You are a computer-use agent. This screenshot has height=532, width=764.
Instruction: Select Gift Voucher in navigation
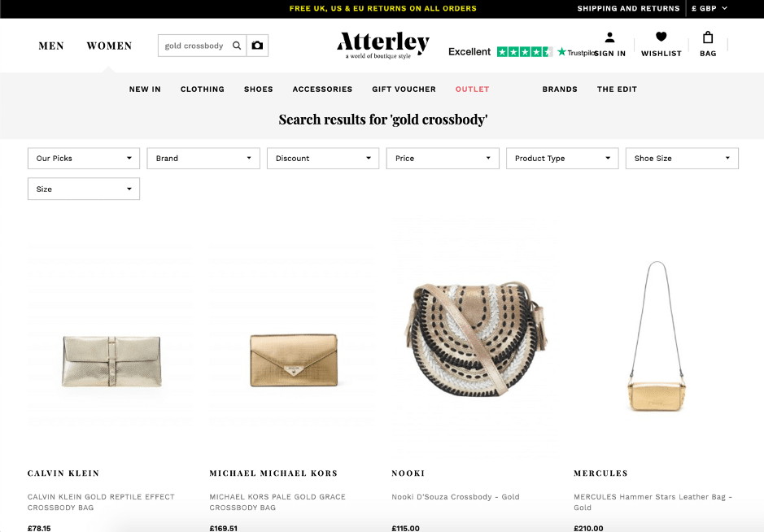tap(404, 89)
